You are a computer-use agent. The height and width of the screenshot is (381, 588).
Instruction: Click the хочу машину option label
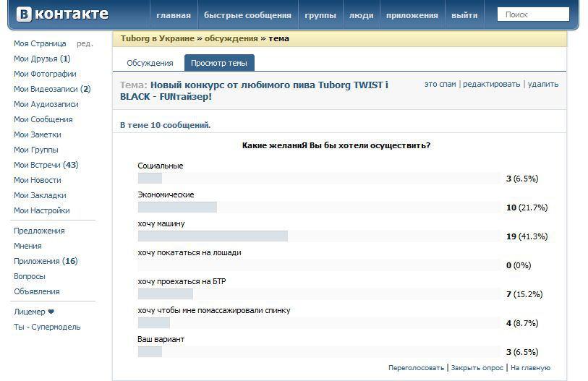[161, 224]
